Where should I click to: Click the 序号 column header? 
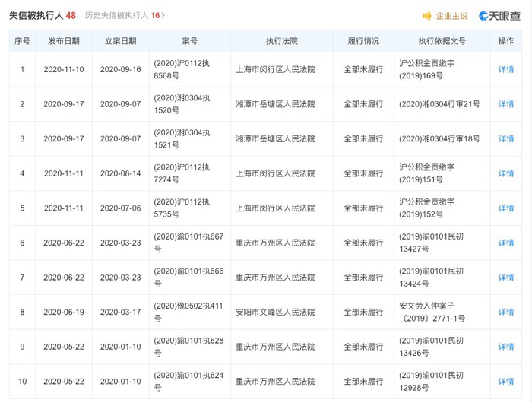[22, 41]
